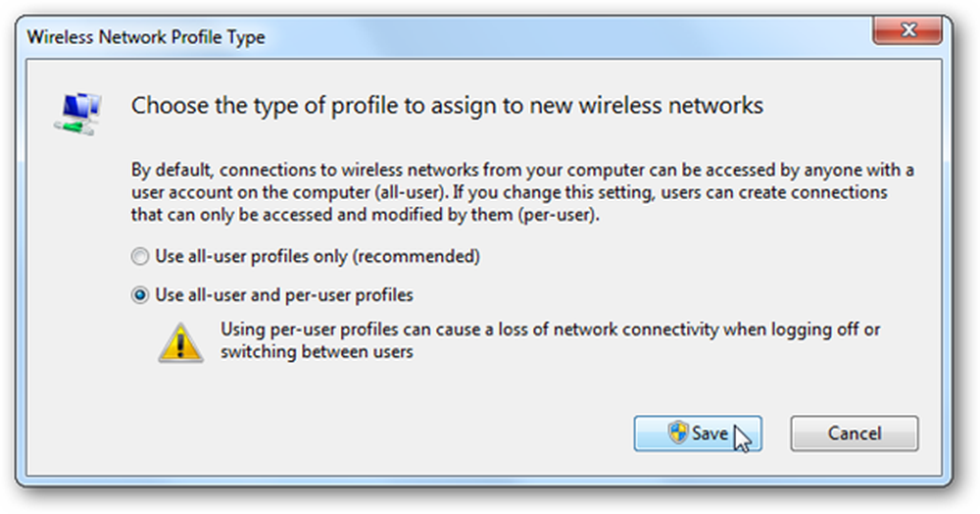The image size is (980, 514).
Task: Click the 'Use all-user profiles only (recommended)' label
Action: pos(318,256)
